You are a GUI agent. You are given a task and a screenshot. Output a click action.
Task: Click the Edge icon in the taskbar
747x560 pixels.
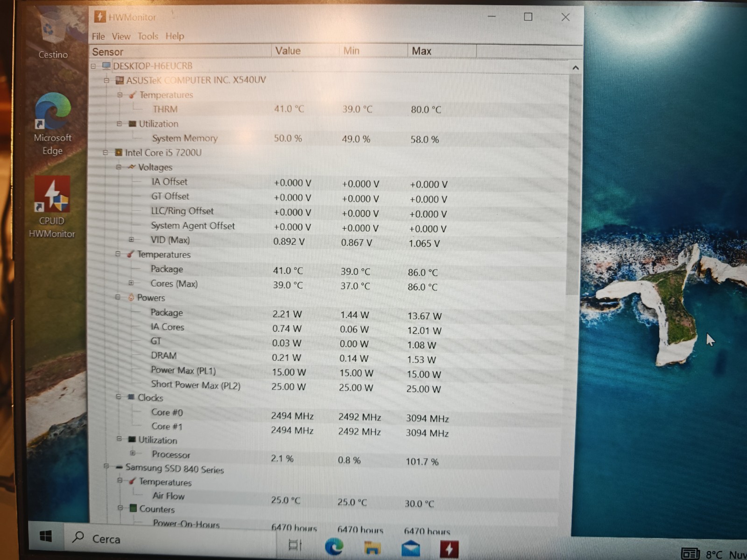coord(334,546)
